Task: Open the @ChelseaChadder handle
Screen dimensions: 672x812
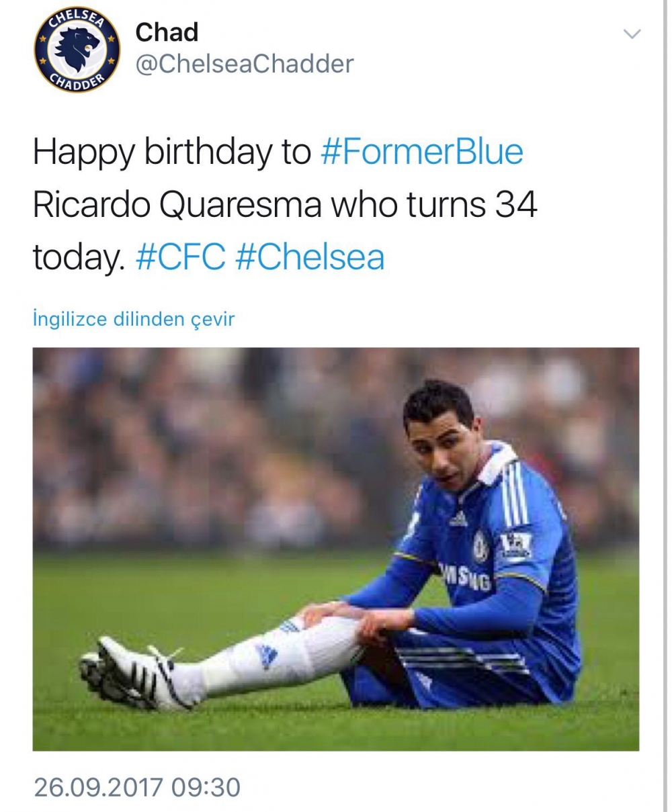Action: 245,64
